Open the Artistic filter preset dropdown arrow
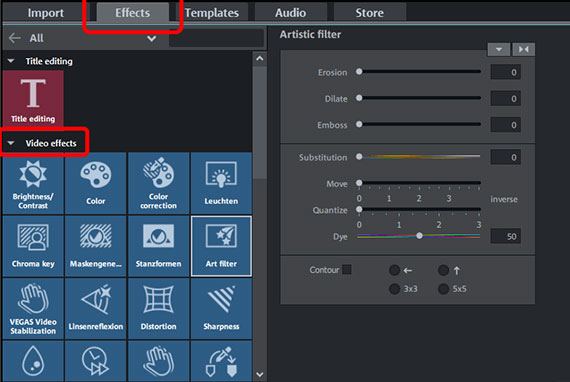Screen dimensions: 570x382 pyautogui.click(x=499, y=49)
